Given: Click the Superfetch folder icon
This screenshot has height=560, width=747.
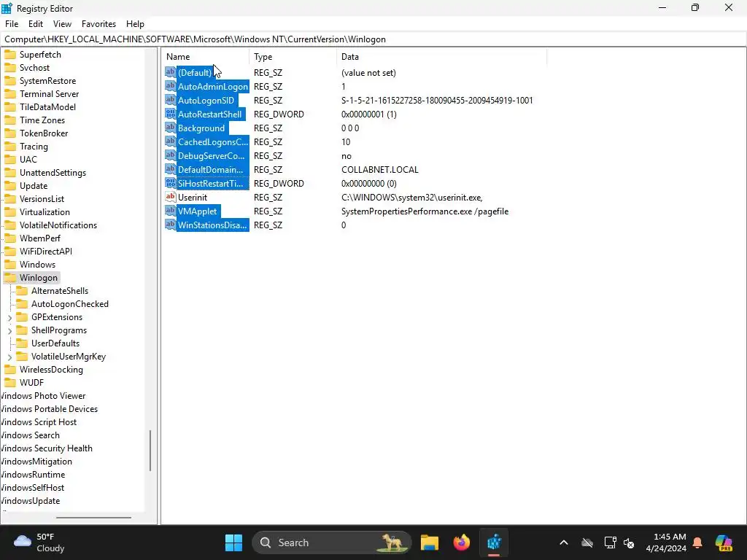Looking at the screenshot, I should coord(10,54).
